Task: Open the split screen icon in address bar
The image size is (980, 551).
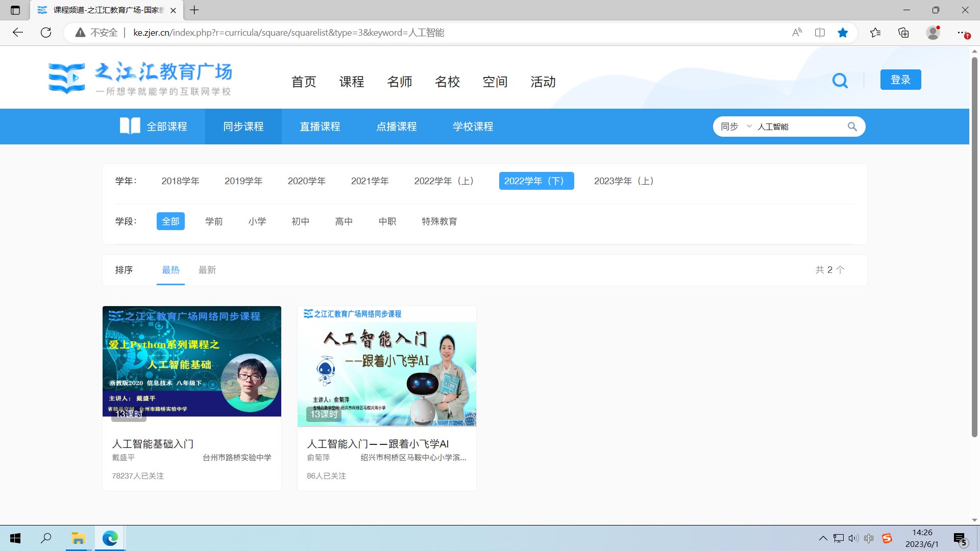Action: click(x=820, y=33)
